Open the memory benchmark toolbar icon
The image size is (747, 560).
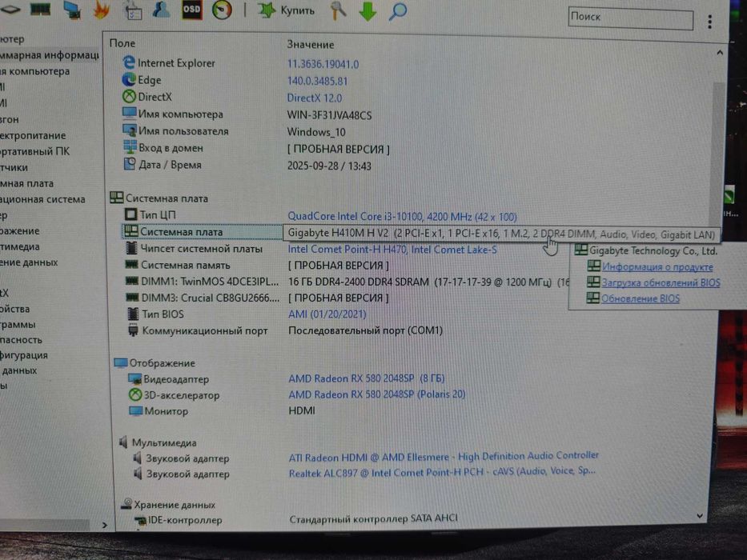[40, 9]
